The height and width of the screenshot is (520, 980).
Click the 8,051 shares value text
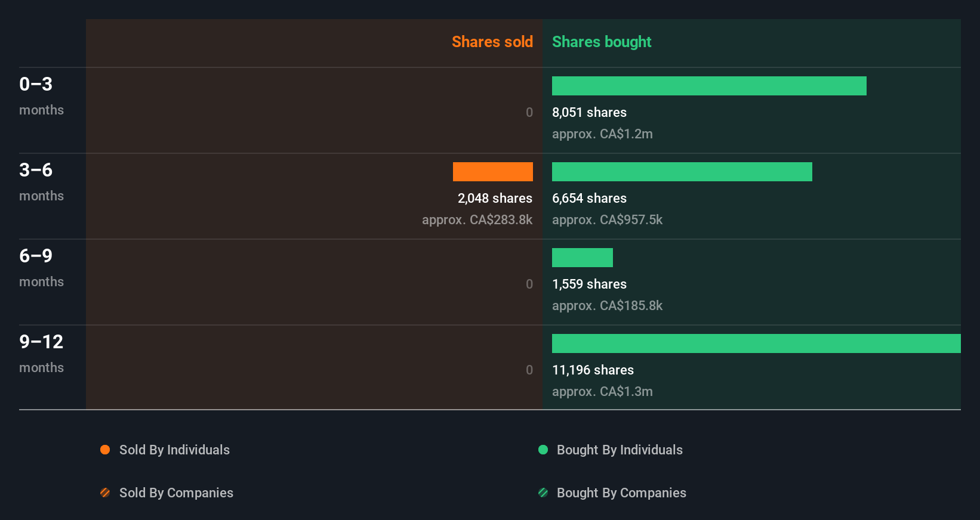[589, 112]
